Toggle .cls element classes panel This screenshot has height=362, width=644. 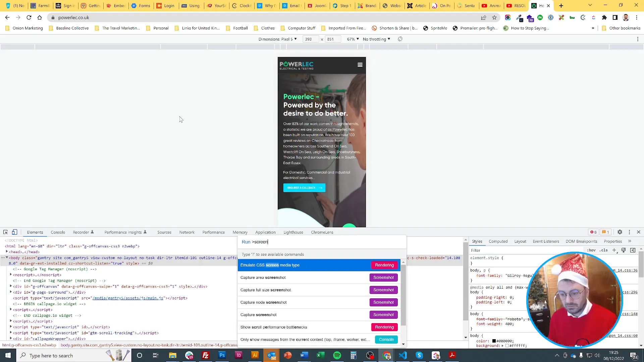tap(604, 250)
